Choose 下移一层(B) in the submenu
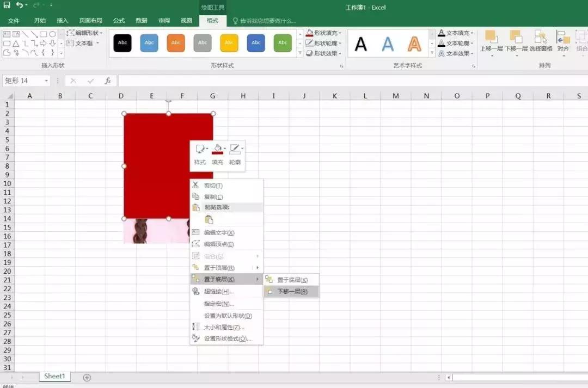 coord(291,291)
